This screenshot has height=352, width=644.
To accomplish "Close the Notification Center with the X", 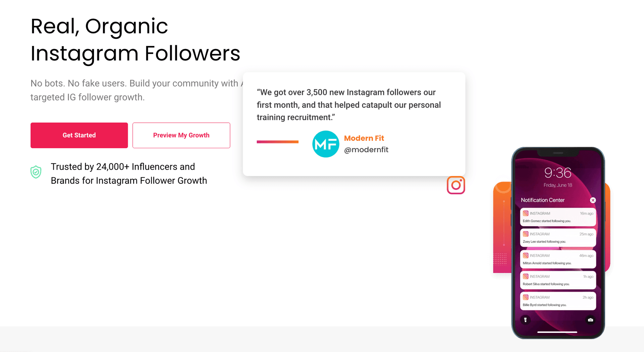I will (x=593, y=200).
